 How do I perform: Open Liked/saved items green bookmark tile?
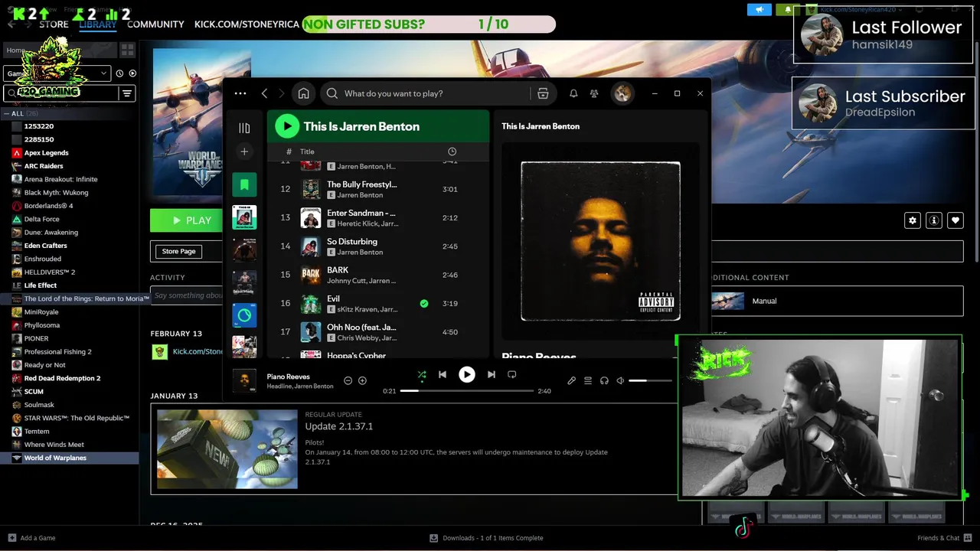pyautogui.click(x=244, y=184)
